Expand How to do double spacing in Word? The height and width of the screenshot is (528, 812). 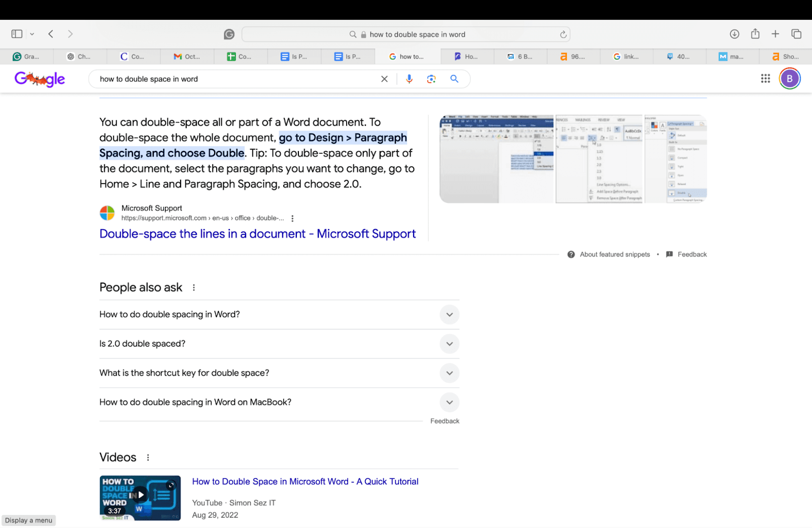(279, 314)
